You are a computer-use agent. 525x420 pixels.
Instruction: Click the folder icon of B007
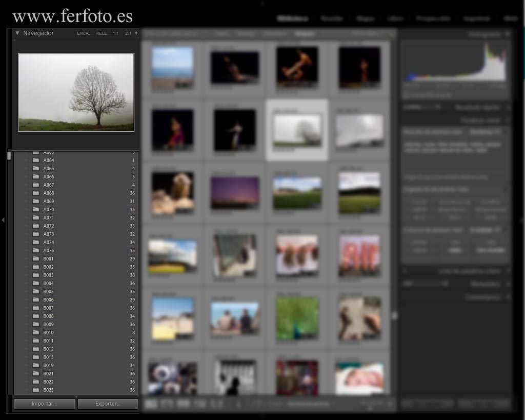click(35, 308)
